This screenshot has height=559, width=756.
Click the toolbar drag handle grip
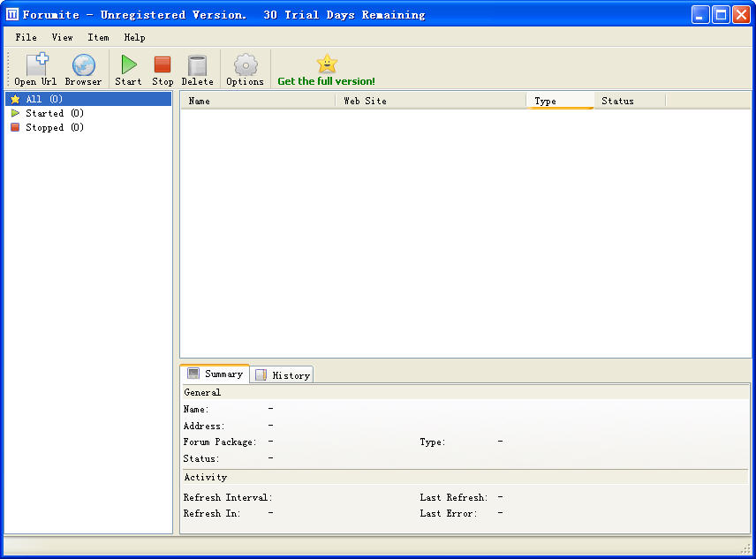8,69
